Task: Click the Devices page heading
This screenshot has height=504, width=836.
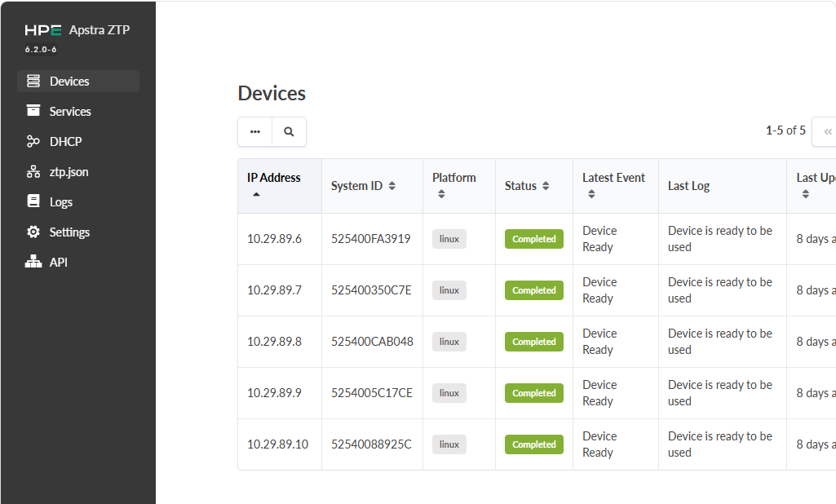Action: 272,93
